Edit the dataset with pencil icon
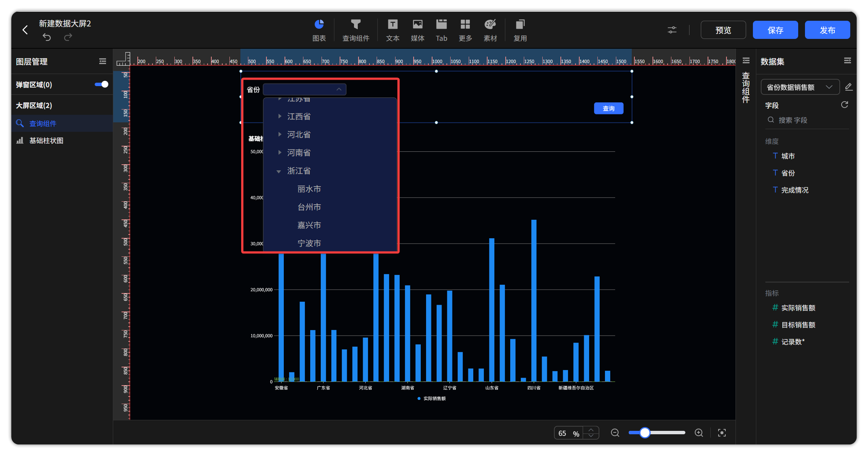 tap(848, 87)
